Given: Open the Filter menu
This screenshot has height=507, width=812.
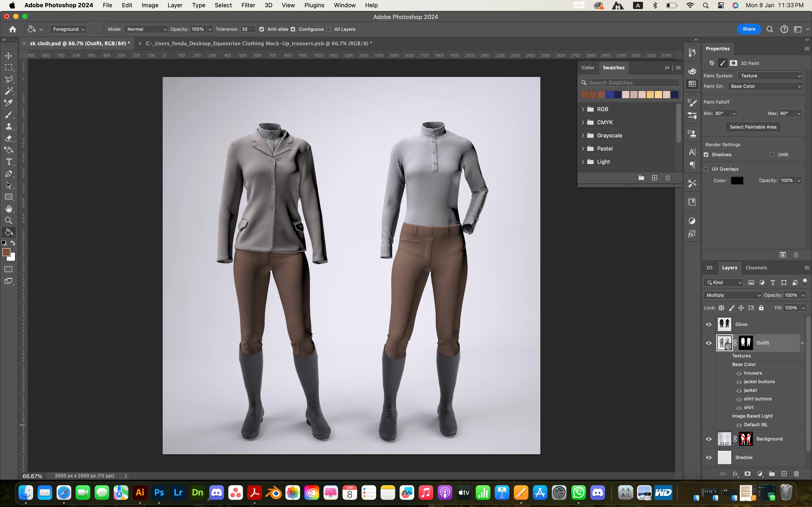Looking at the screenshot, I should pyautogui.click(x=248, y=5).
